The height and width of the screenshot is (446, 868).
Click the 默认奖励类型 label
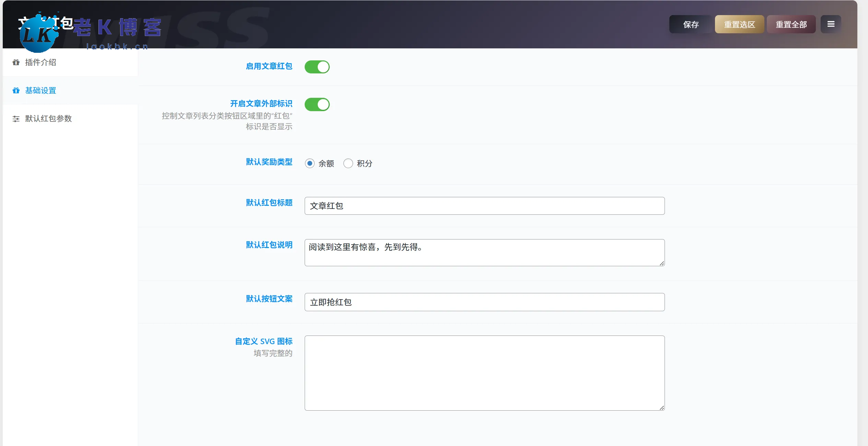coord(269,162)
